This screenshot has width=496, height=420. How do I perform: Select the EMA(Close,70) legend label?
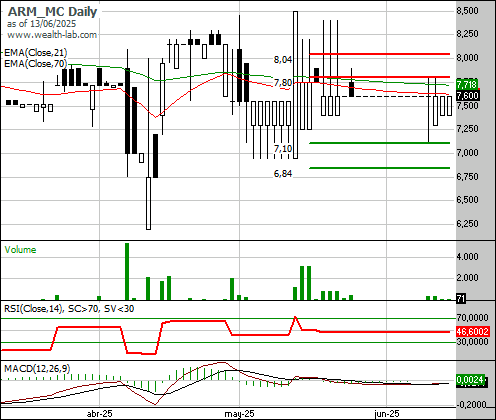(35, 63)
